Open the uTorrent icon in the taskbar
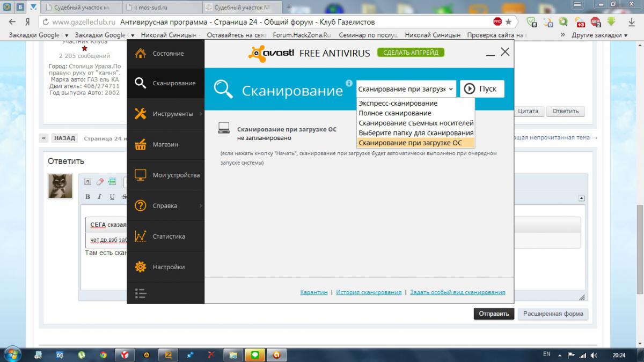This screenshot has height=362, width=644. [x=82, y=354]
